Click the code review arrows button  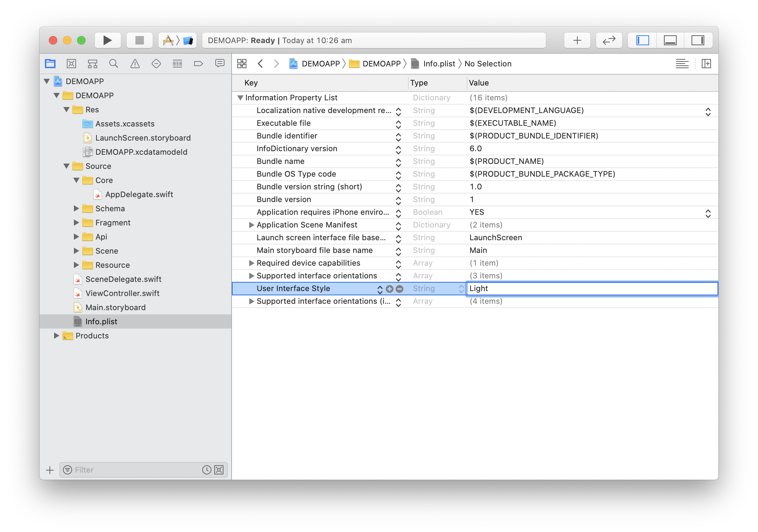(609, 40)
